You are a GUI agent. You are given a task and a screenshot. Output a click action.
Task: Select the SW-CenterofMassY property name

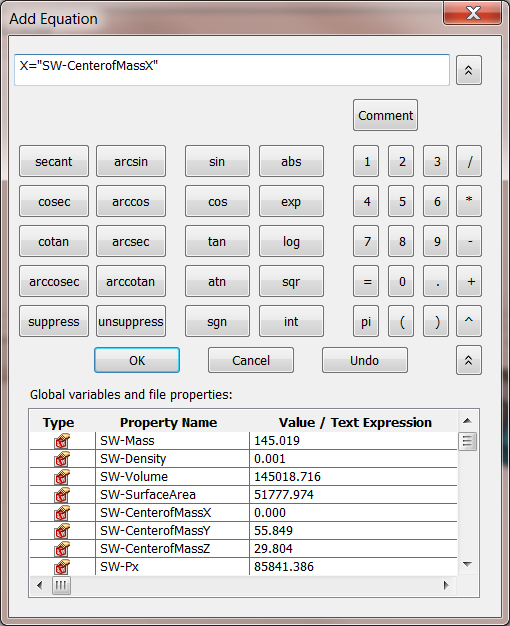click(155, 531)
